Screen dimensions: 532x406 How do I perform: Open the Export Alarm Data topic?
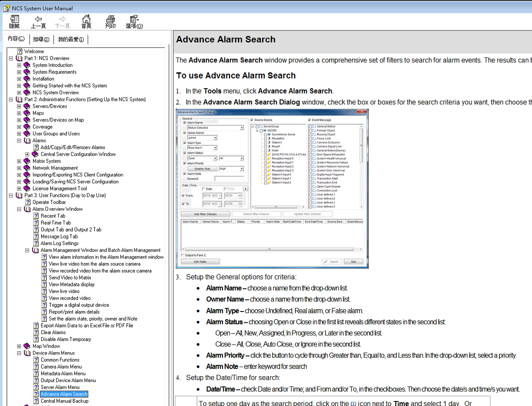[87, 326]
